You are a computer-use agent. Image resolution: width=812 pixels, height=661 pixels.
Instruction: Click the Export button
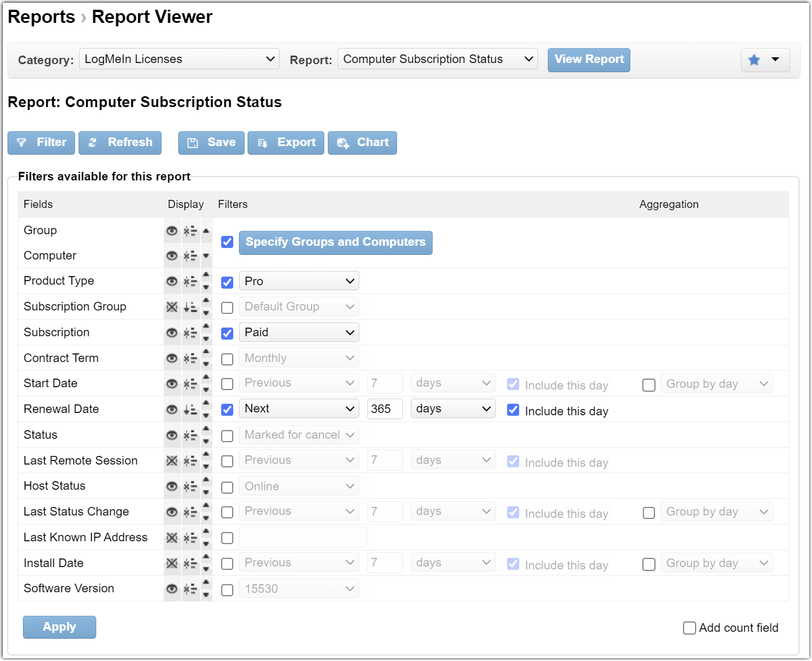point(286,143)
